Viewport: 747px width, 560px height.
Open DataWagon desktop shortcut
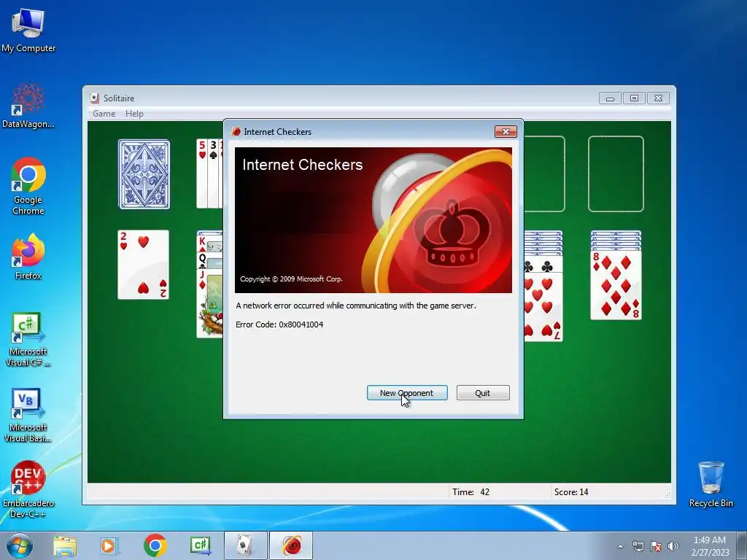pyautogui.click(x=28, y=106)
